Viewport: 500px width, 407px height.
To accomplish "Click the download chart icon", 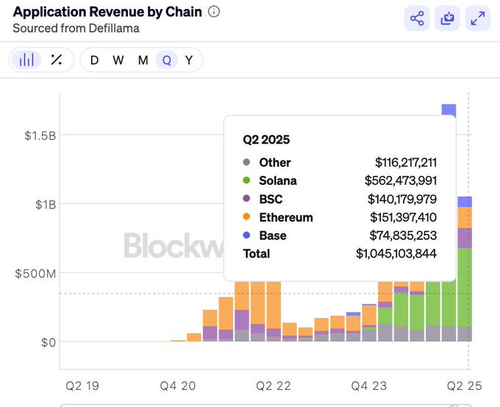I will click(x=447, y=18).
